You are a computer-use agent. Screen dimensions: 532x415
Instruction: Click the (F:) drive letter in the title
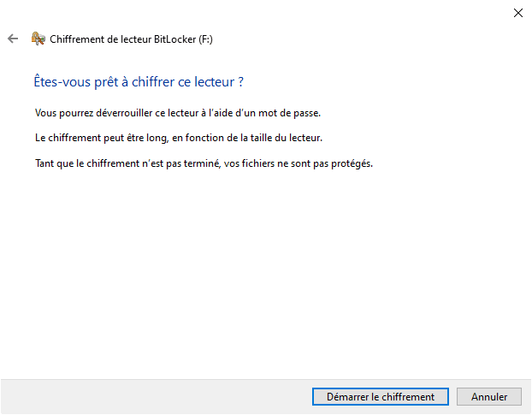coord(206,39)
